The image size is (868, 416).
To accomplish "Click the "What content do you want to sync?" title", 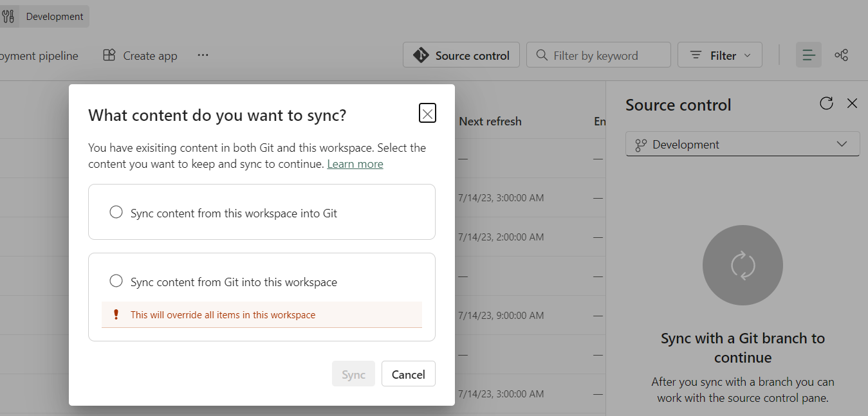I will (x=217, y=115).
